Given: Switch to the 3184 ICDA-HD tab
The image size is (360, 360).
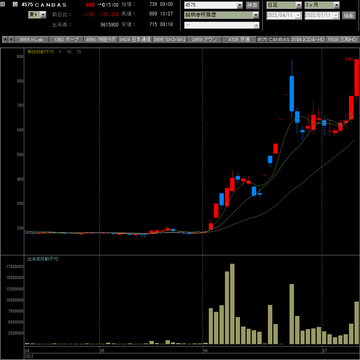Looking at the screenshot, I should pos(308,39).
